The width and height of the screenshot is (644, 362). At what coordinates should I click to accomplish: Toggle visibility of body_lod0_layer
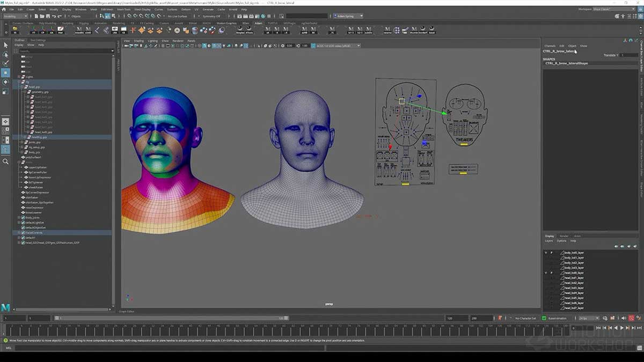[x=546, y=253]
